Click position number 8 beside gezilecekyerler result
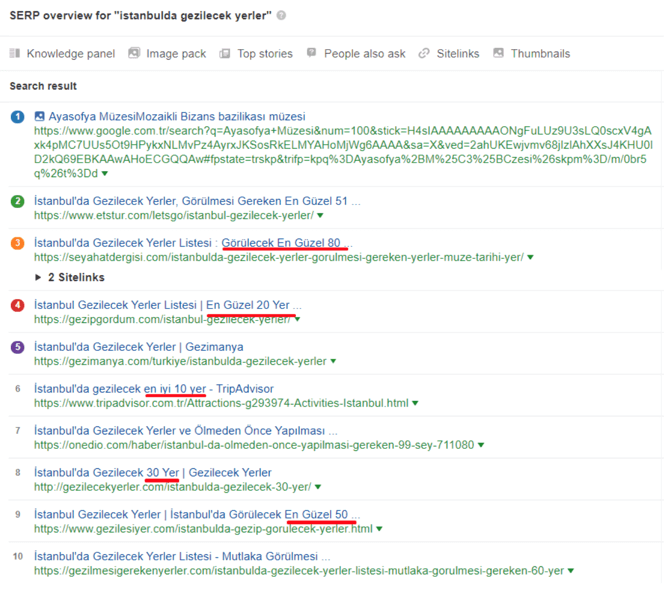 point(17,472)
